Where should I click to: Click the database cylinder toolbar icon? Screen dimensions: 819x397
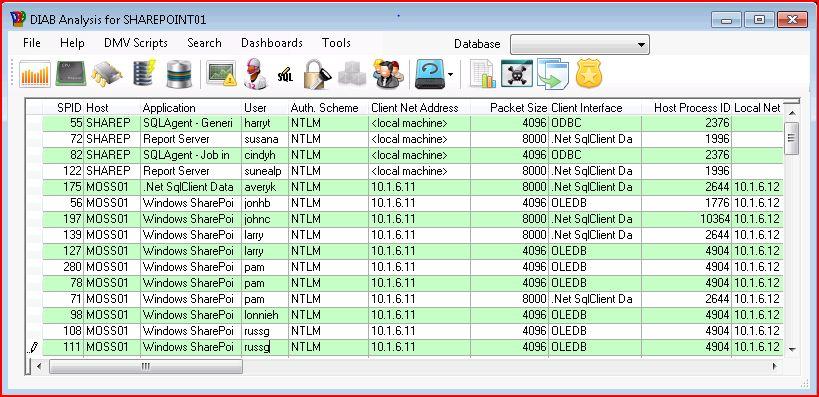[179, 74]
